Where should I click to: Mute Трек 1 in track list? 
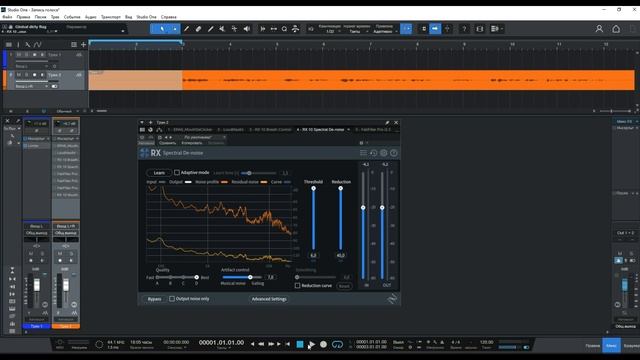tap(18, 54)
